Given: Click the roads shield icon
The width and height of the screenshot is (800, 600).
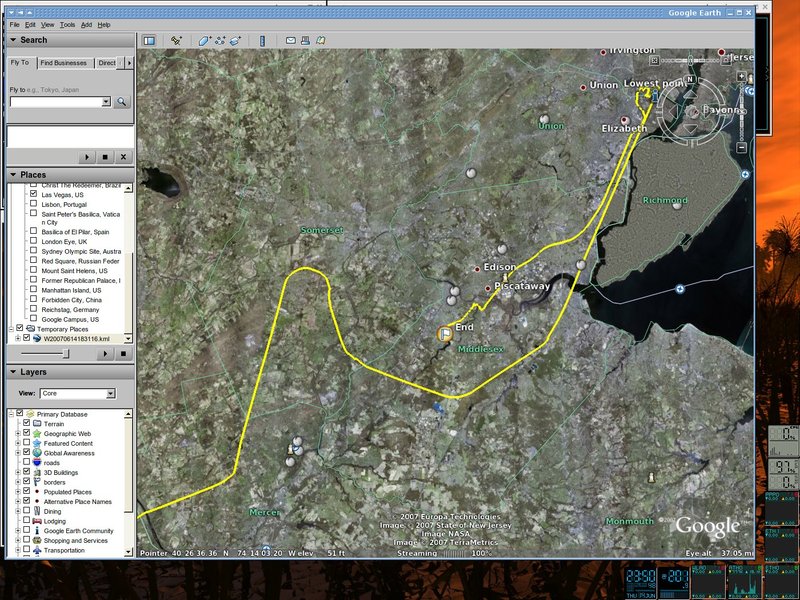Looking at the screenshot, I should click(37, 462).
